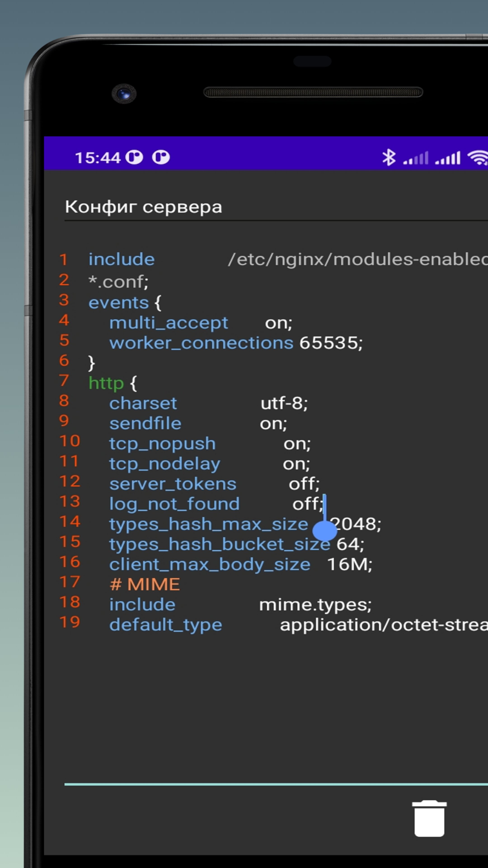Place cursor on green "http" keyword
The height and width of the screenshot is (868, 488).
coord(106,383)
